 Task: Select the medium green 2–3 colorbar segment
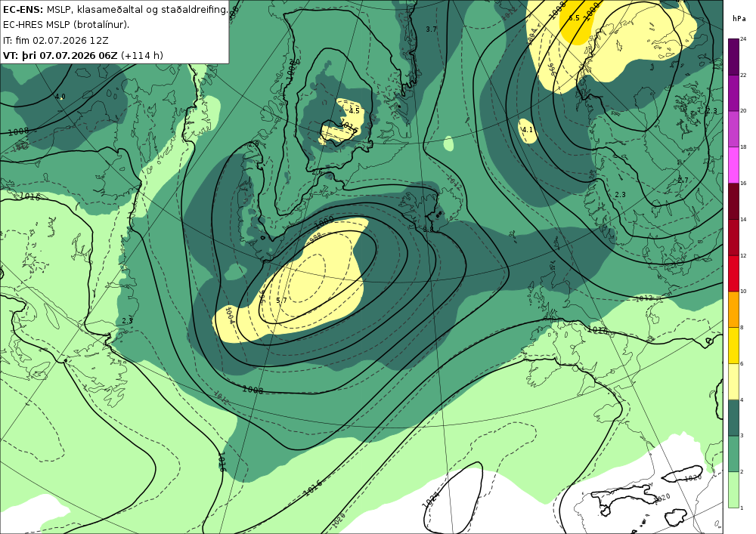pos(733,454)
